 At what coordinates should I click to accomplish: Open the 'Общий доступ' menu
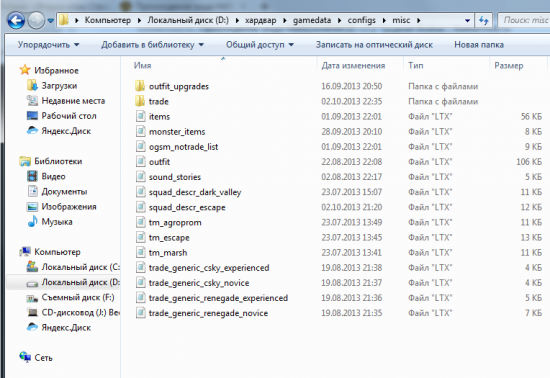click(260, 45)
